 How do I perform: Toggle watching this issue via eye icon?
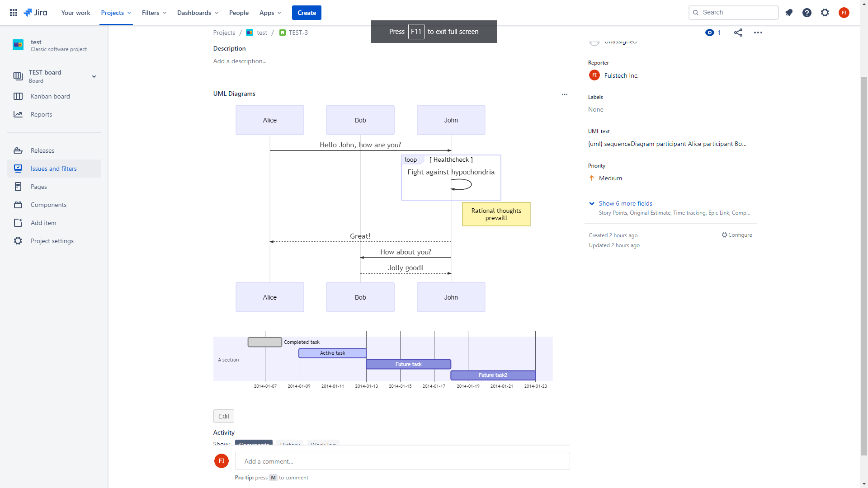click(x=710, y=32)
